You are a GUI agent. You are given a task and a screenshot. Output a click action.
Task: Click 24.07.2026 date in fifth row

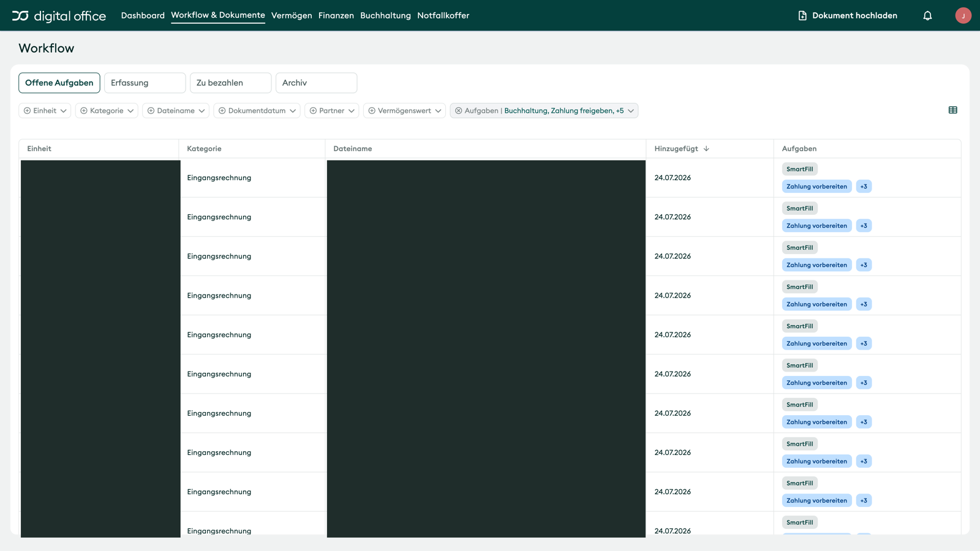[x=673, y=335]
